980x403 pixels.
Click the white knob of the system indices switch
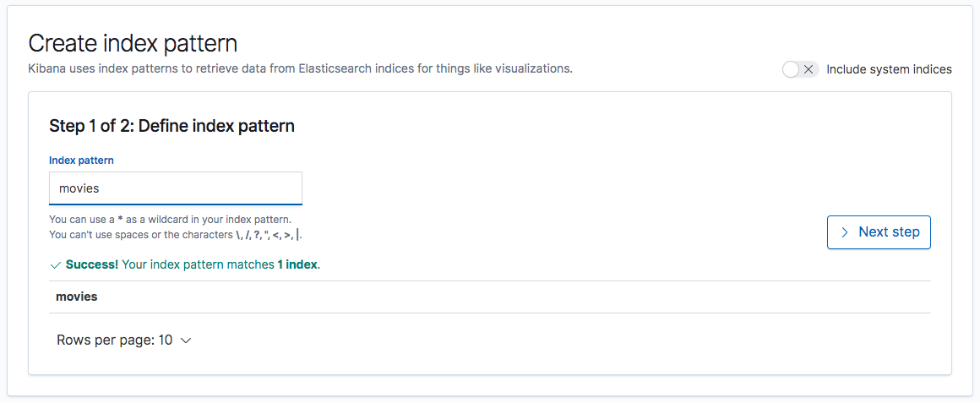click(x=792, y=69)
